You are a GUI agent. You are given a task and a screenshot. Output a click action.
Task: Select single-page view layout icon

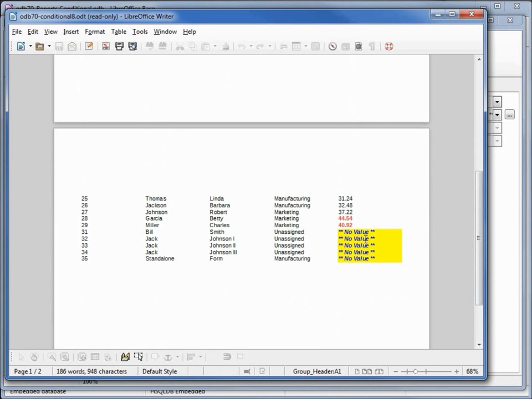pyautogui.click(x=357, y=371)
